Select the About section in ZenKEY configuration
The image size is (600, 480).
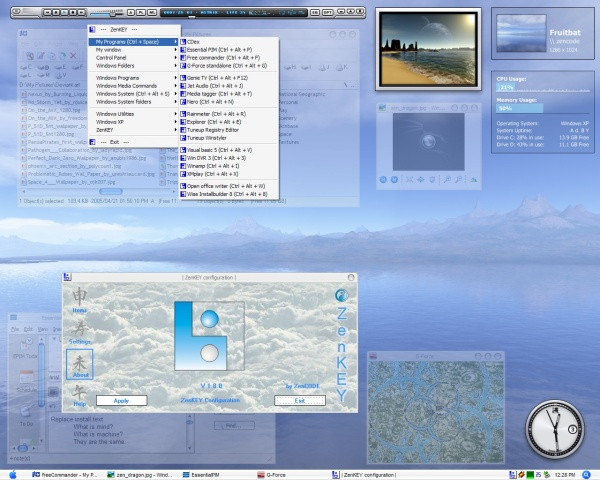coord(80,364)
